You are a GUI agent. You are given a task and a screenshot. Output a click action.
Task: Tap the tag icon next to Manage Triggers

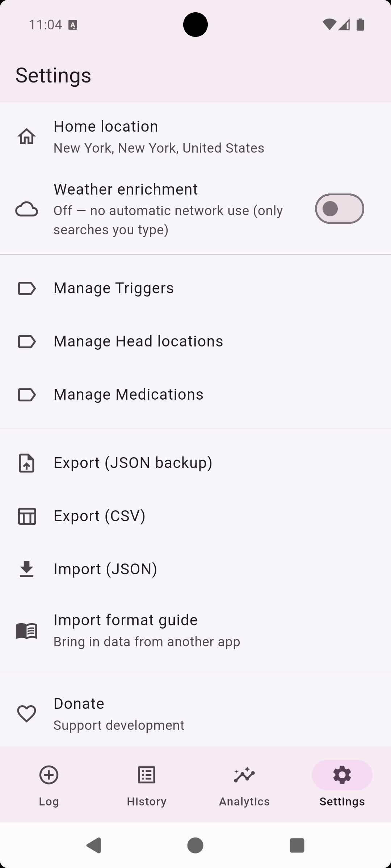coord(27,288)
